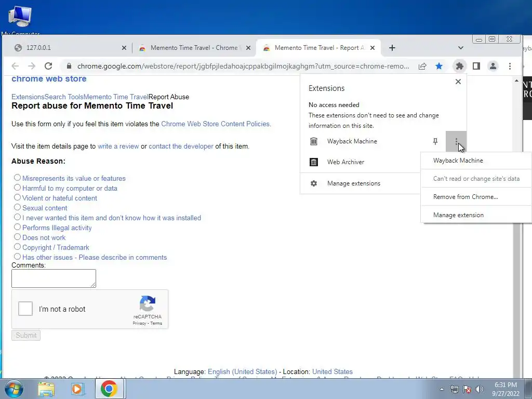The image size is (532, 399).
Task: Click the chrome web store heading link
Action: pos(49,79)
